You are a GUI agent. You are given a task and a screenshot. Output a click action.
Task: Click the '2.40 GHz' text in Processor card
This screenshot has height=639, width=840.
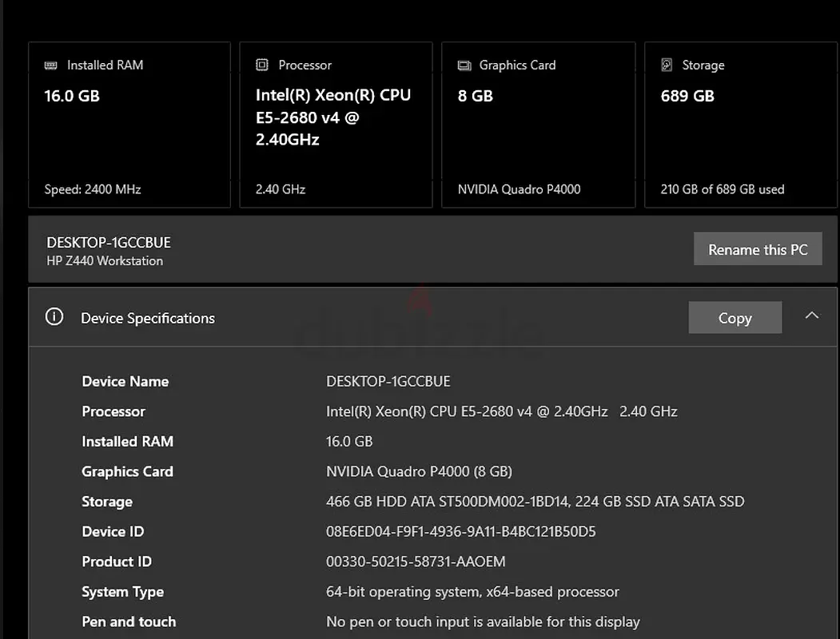point(281,189)
